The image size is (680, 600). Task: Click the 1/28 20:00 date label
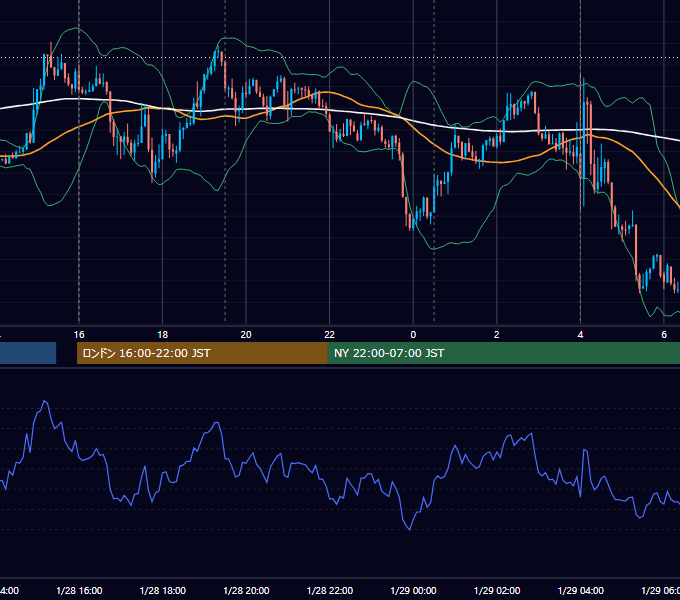tap(246, 590)
